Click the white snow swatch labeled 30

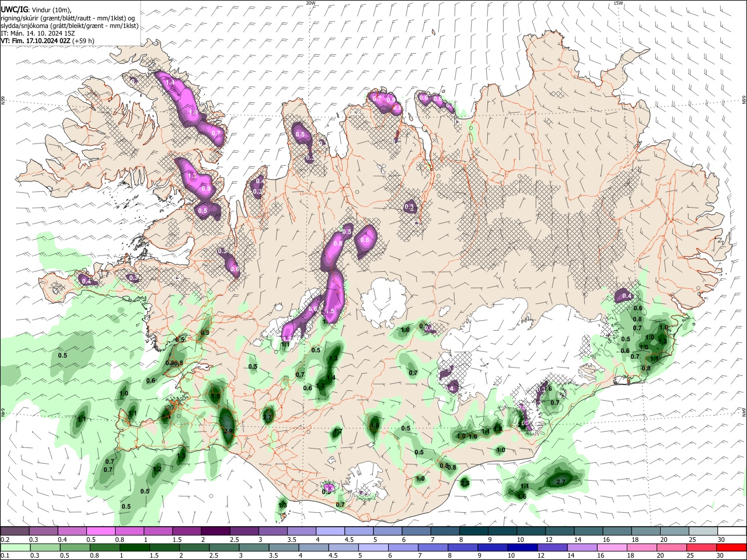[x=732, y=531]
